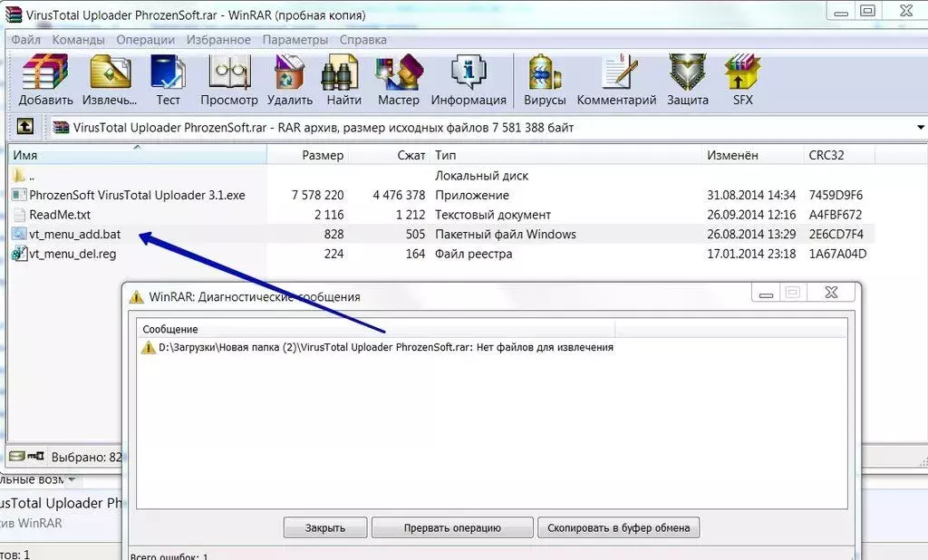Viewport: 928px width, 560px height.
Task: Click the Удалить (Delete) toolbar icon
Action: tap(289, 72)
